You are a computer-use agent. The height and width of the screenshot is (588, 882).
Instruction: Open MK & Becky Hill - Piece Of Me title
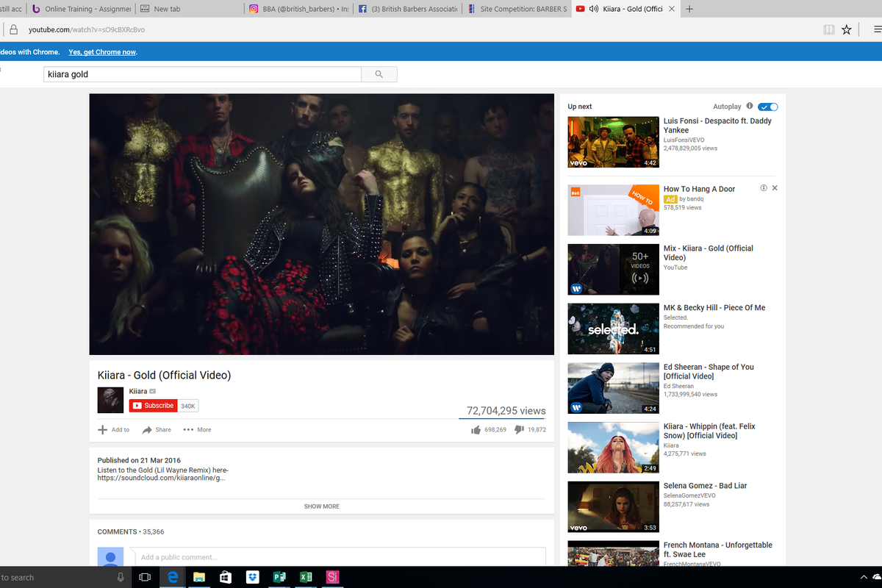tap(714, 308)
